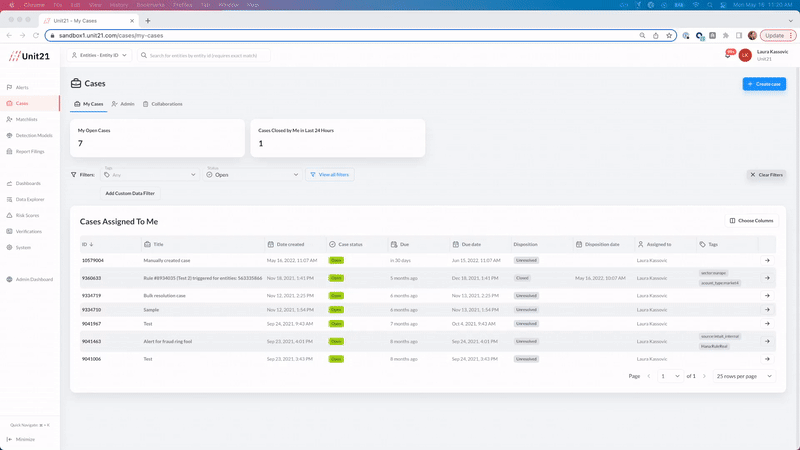Open the Status filter dropdown set to Open

pyautogui.click(x=253, y=174)
